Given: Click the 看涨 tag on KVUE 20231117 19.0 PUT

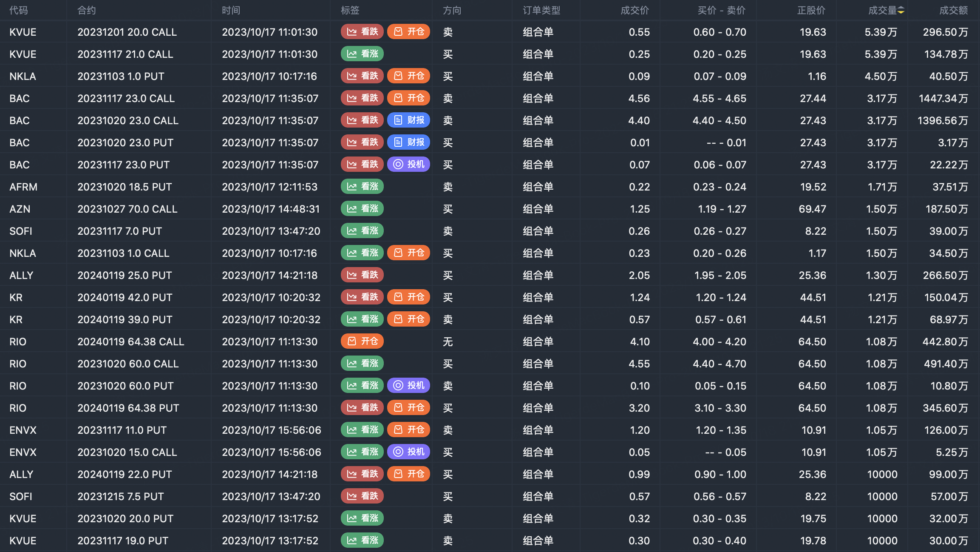Looking at the screenshot, I should tap(362, 541).
